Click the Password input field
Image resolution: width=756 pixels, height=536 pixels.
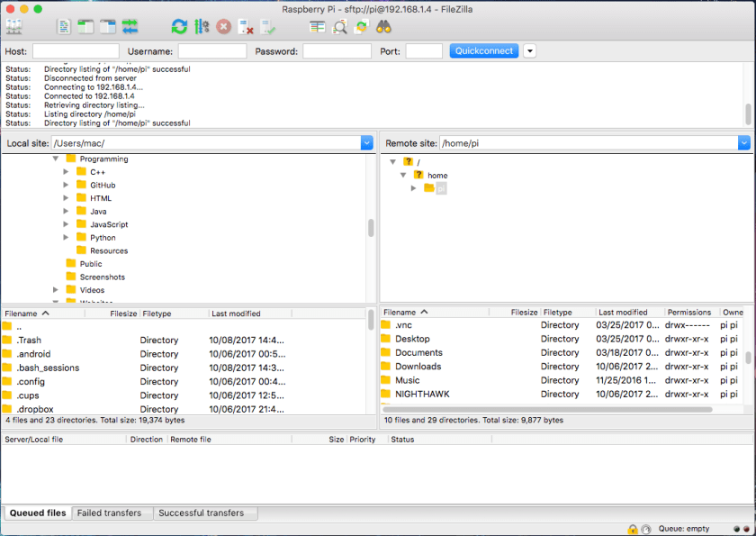pos(337,50)
